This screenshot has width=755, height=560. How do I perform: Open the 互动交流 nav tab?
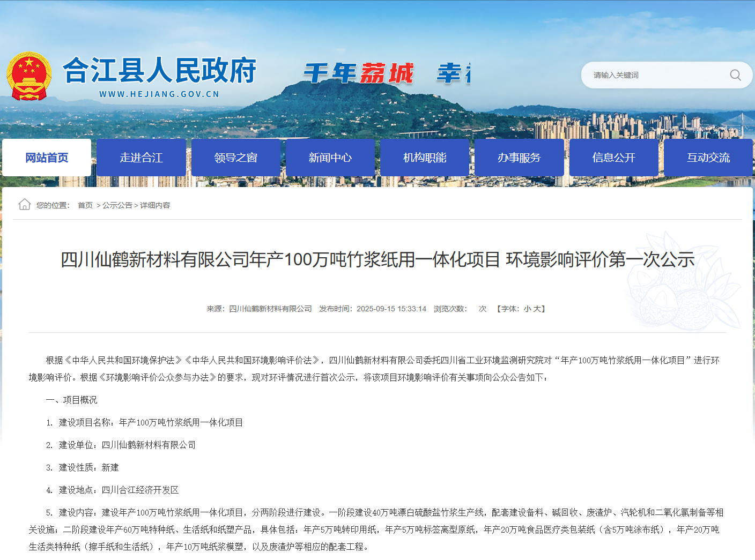click(x=708, y=158)
